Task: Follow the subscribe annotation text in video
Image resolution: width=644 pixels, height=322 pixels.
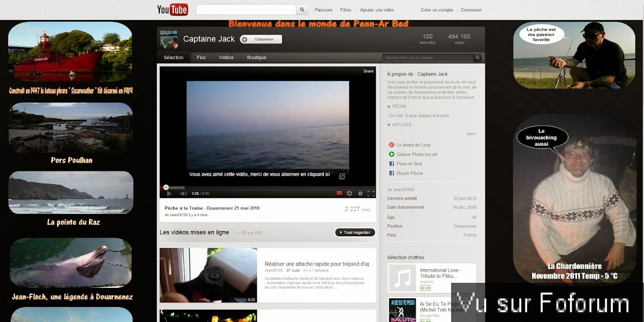Action: point(259,174)
